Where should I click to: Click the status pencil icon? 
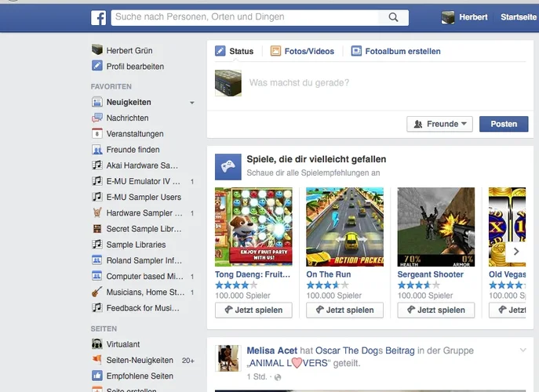tap(220, 51)
